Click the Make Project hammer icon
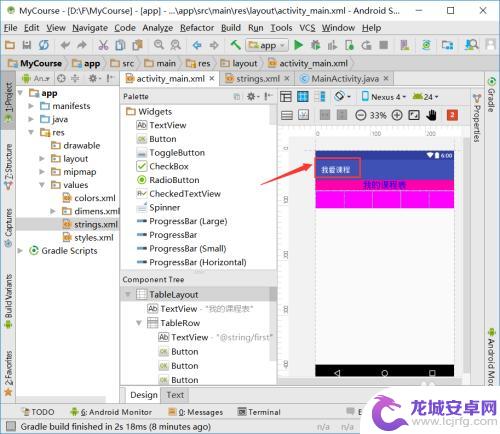Viewport: 500px width, 434px height. [x=235, y=45]
